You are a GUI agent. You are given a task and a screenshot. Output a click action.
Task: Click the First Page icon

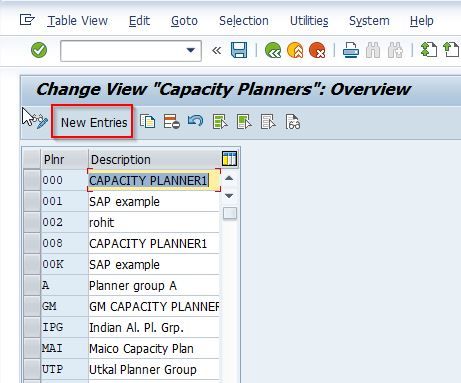429,50
